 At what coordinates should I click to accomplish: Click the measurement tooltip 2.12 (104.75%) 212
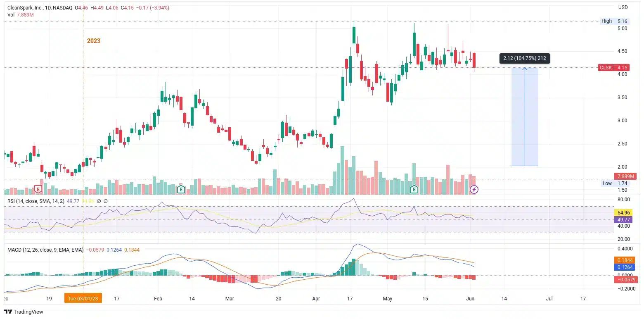[524, 58]
